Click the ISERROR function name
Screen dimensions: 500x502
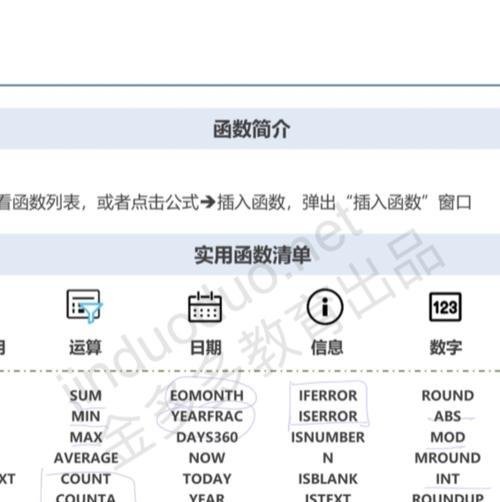328,417
